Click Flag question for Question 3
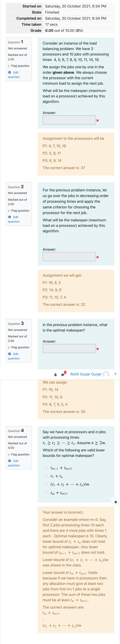Image resolution: width=120 pixels, height=644 pixels. 19,347
